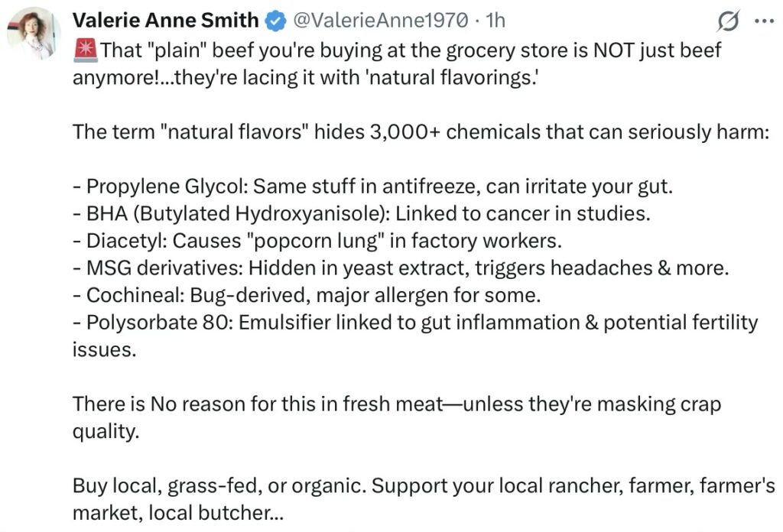The width and height of the screenshot is (783, 532).
Task: Open the three-dot more options menu
Action: (x=764, y=22)
